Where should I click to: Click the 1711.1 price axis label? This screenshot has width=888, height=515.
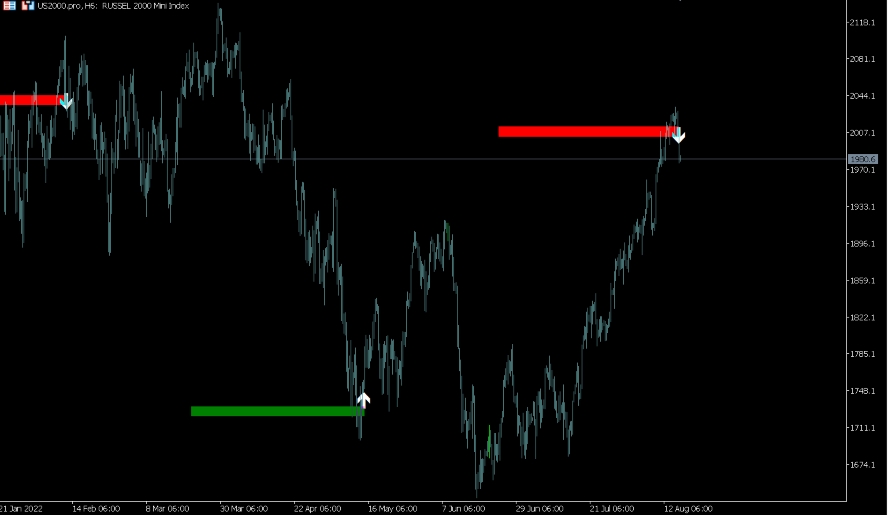click(x=862, y=428)
